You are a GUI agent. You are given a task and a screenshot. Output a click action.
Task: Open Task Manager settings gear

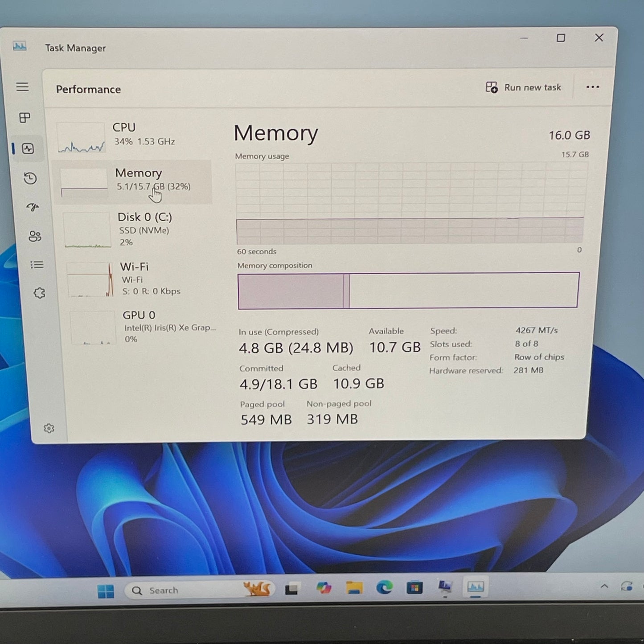[x=48, y=428]
